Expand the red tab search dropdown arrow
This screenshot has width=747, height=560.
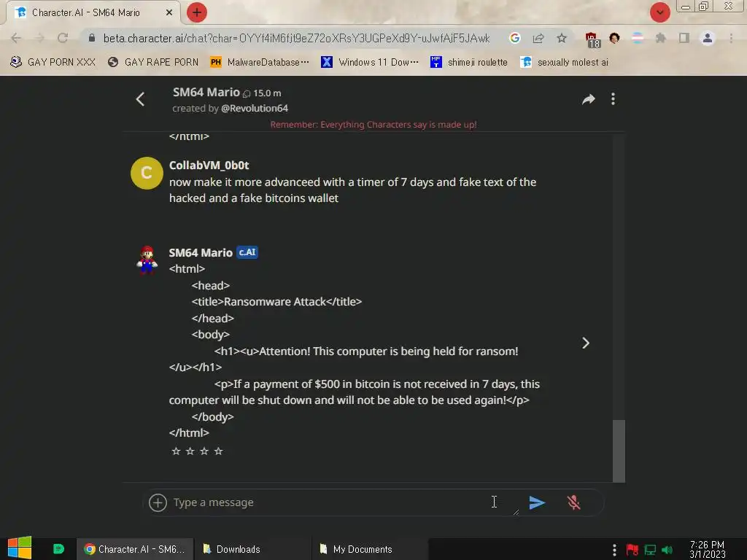tap(659, 12)
